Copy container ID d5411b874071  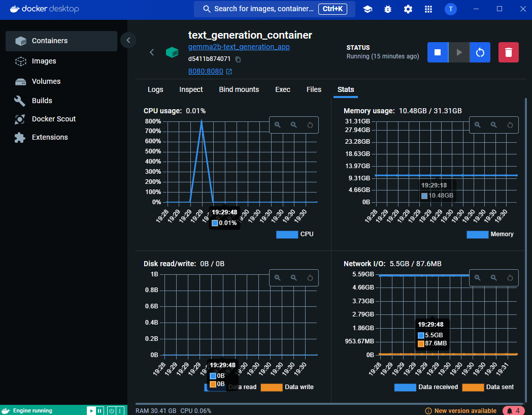coord(238,59)
